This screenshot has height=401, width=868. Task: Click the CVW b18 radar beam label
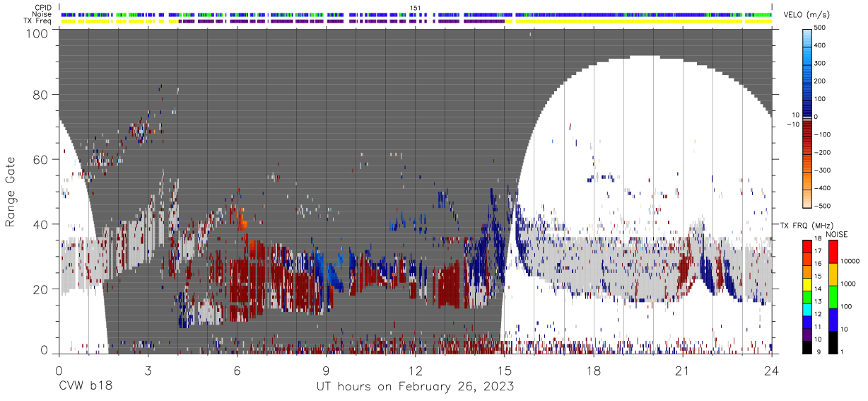[x=86, y=386]
